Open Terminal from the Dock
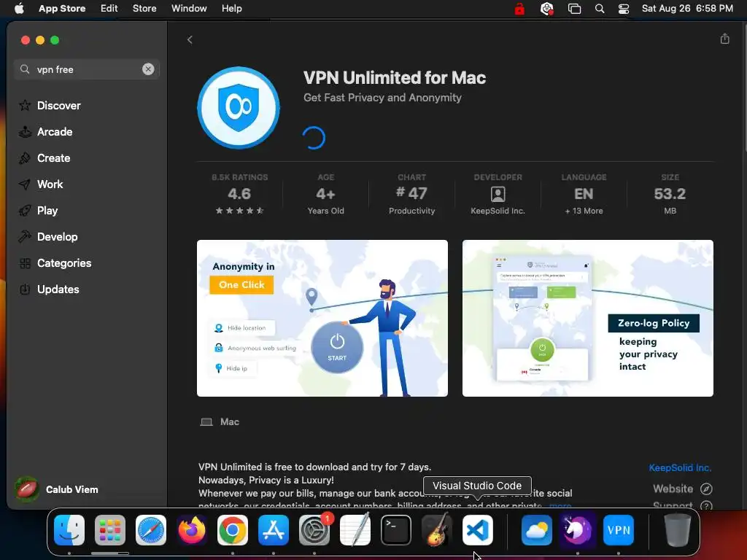Image resolution: width=747 pixels, height=560 pixels. click(396, 530)
